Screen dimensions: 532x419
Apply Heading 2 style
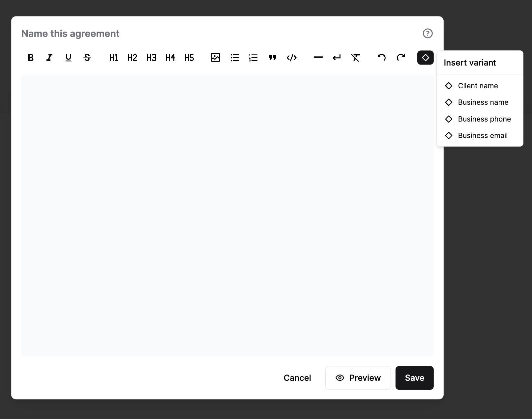click(x=132, y=58)
